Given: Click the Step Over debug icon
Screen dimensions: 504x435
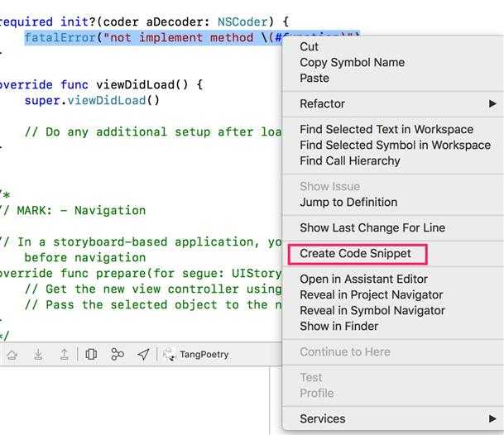Looking at the screenshot, I should [12, 355].
